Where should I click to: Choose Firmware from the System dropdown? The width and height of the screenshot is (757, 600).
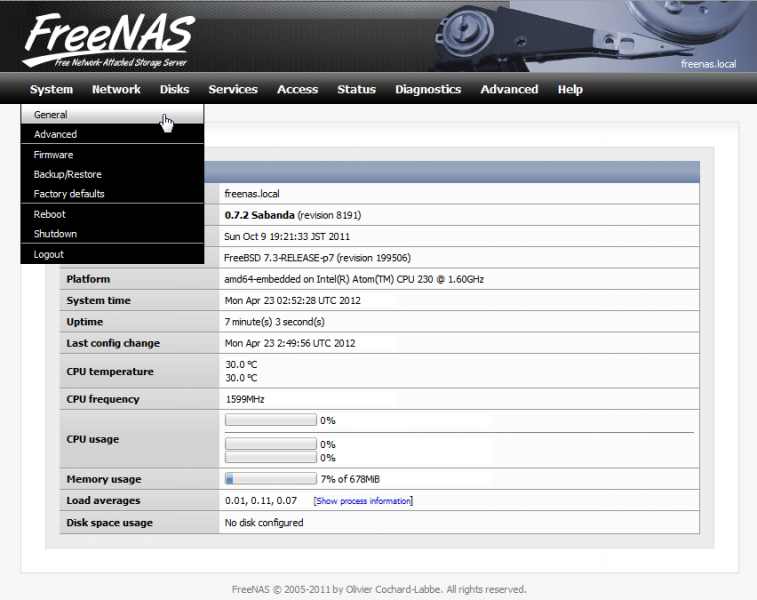pyautogui.click(x=112, y=154)
